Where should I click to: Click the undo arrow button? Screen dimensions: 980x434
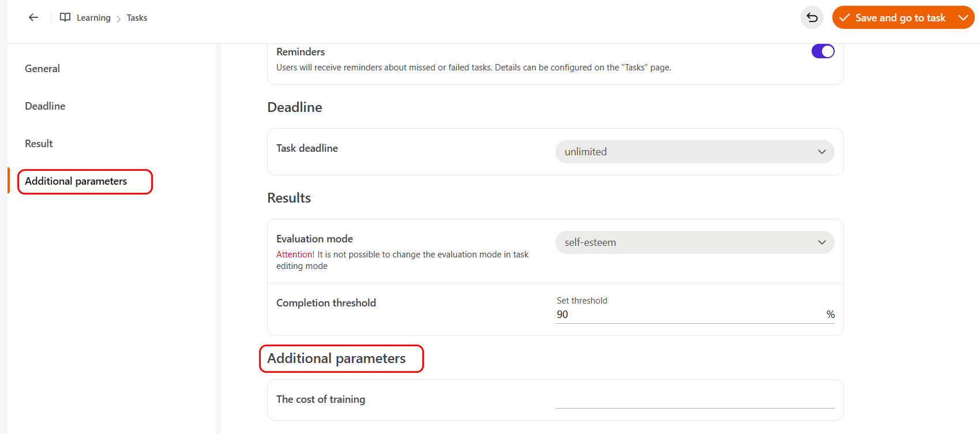coord(812,17)
